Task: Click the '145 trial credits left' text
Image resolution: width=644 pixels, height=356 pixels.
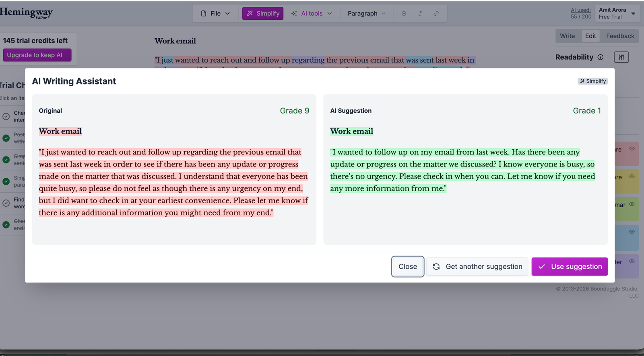Action: click(35, 41)
